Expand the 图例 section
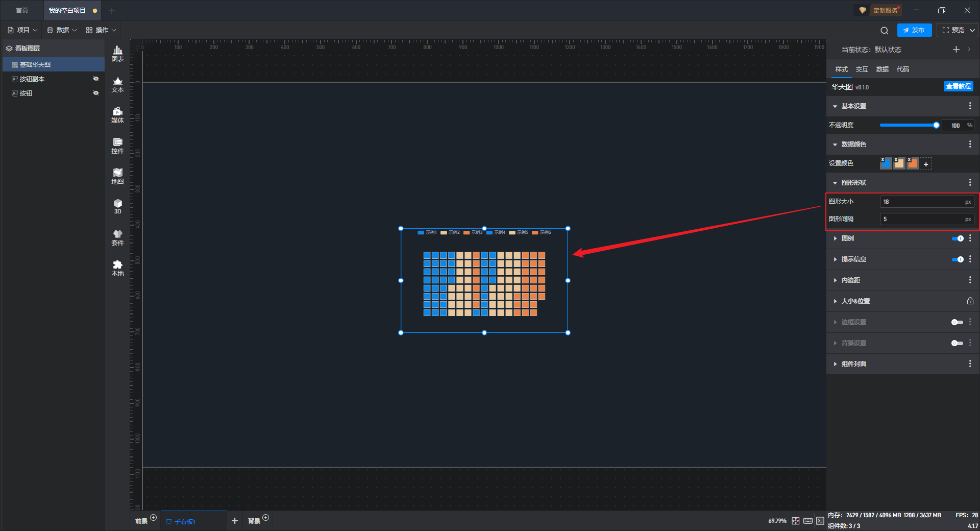Image resolution: width=980 pixels, height=531 pixels. point(835,238)
